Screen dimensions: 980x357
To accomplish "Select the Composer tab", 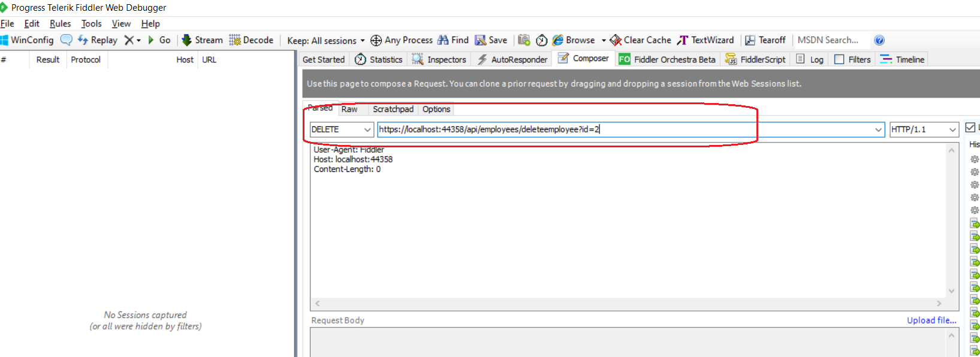I will click(583, 59).
